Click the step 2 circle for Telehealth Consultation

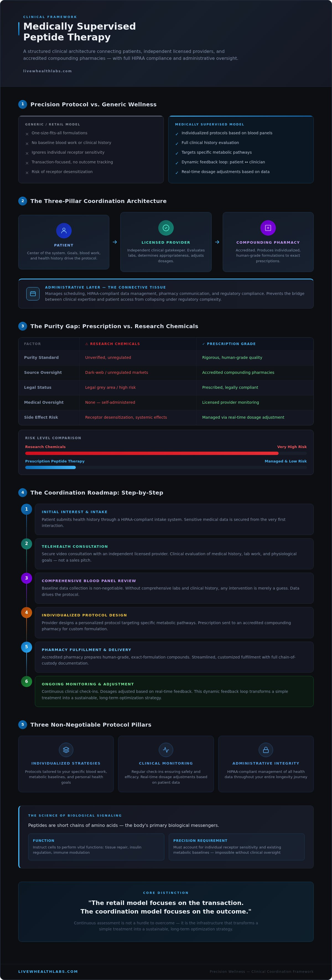click(27, 544)
